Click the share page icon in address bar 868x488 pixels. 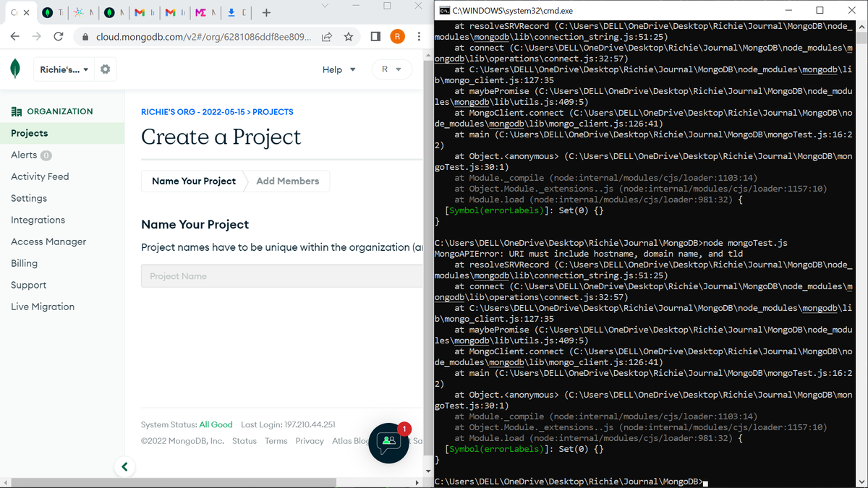[327, 36]
